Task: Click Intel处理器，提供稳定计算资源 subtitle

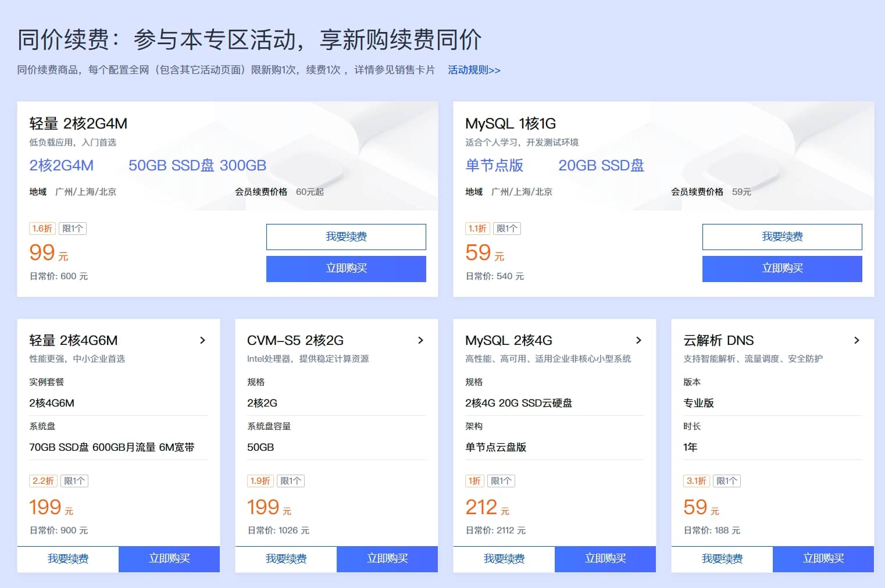Action: tap(308, 359)
